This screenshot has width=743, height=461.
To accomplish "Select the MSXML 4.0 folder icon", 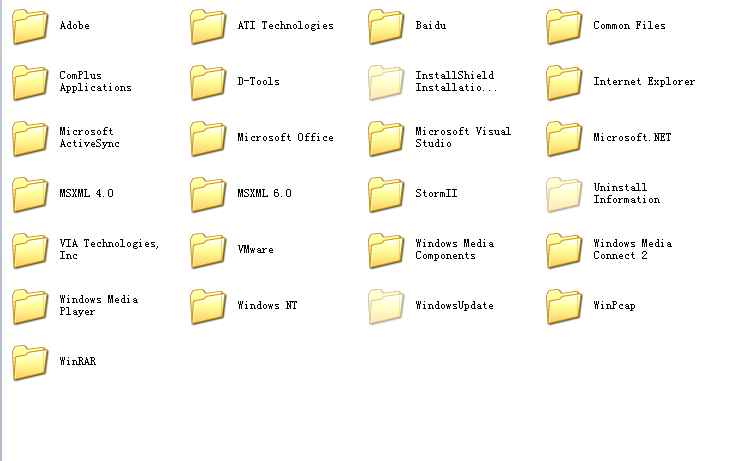I will coord(30,195).
